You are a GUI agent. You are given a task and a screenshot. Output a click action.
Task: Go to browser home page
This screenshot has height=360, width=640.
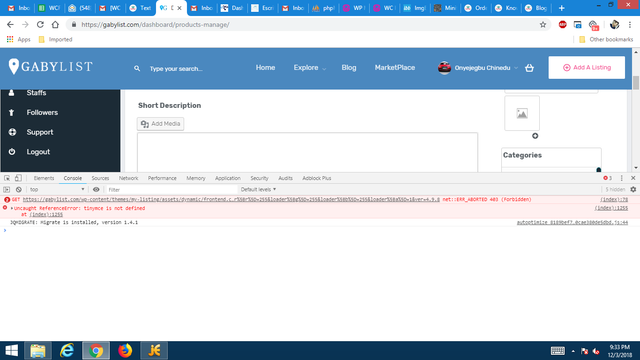tap(55, 24)
